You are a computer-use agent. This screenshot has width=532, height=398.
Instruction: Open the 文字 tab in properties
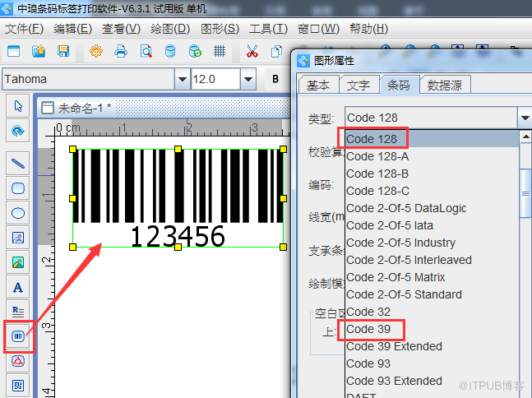coord(358,85)
